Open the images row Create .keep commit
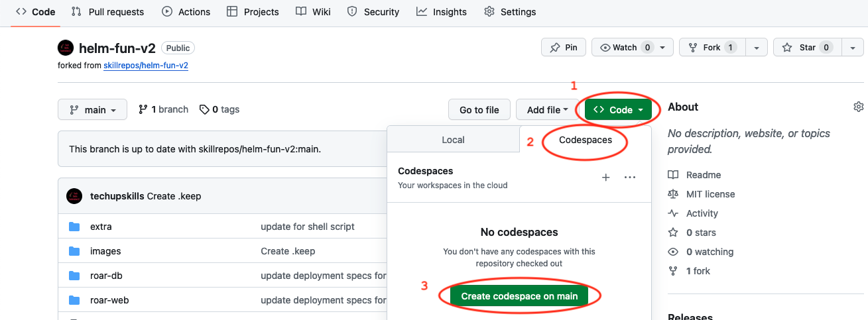This screenshot has width=868, height=320. click(288, 251)
